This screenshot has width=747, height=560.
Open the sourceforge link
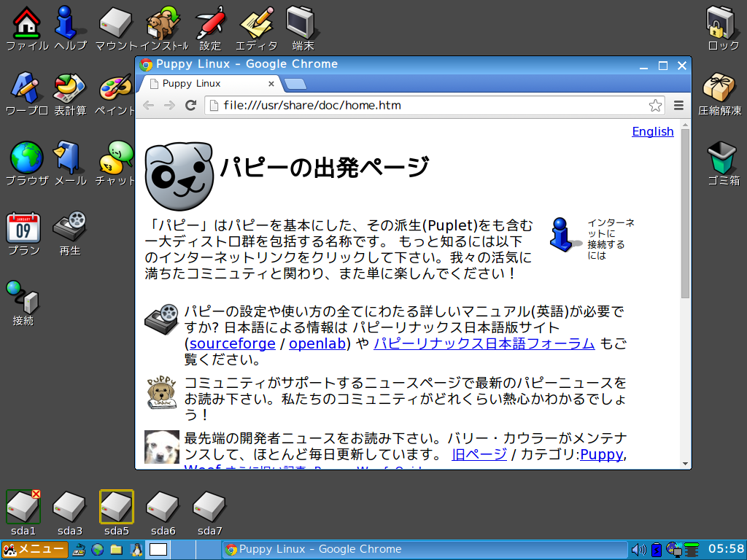pos(233,343)
